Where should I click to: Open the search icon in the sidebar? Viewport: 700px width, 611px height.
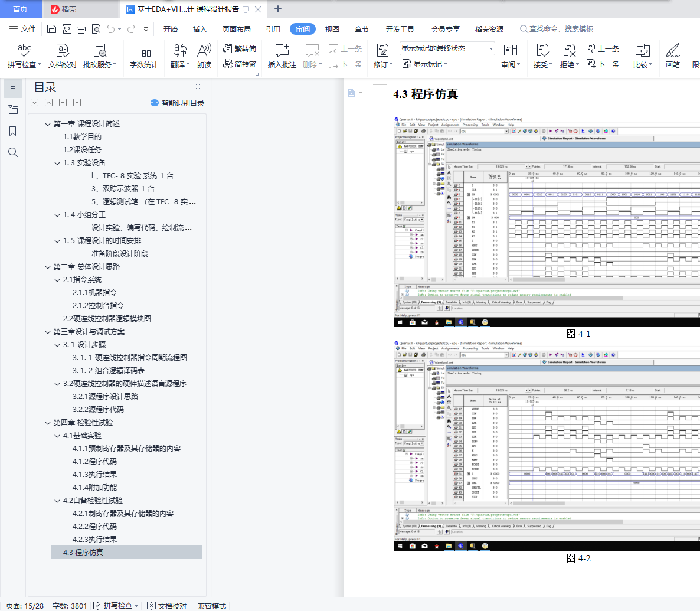[13, 152]
